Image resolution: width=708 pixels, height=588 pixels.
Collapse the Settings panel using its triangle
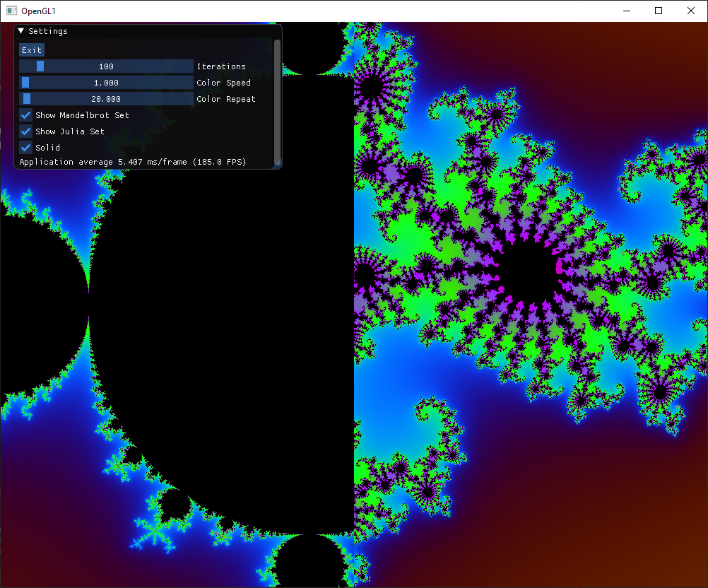[21, 31]
